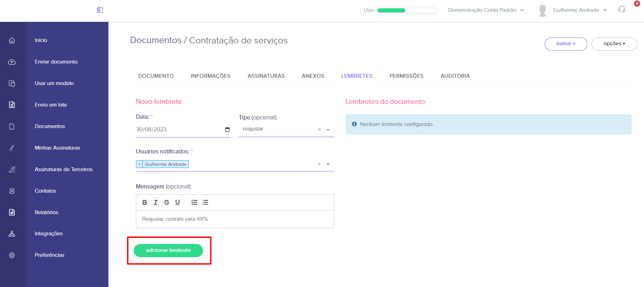Apply italic formatting in message editor

coord(156,202)
